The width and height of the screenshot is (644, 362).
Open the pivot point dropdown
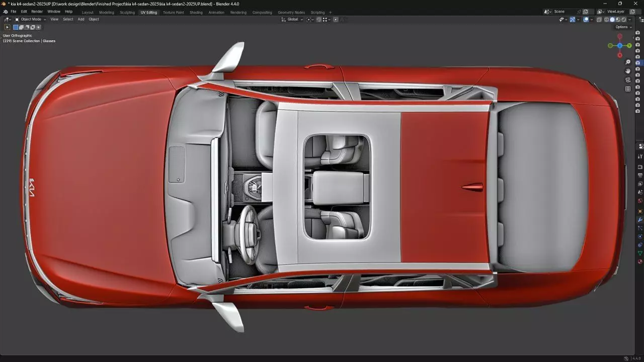click(x=310, y=19)
